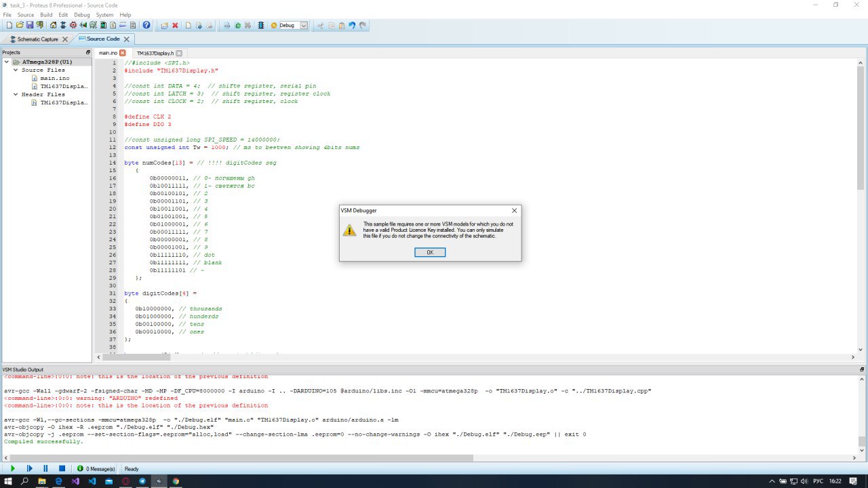
Task: Click the Stop simulation button
Action: (62, 468)
